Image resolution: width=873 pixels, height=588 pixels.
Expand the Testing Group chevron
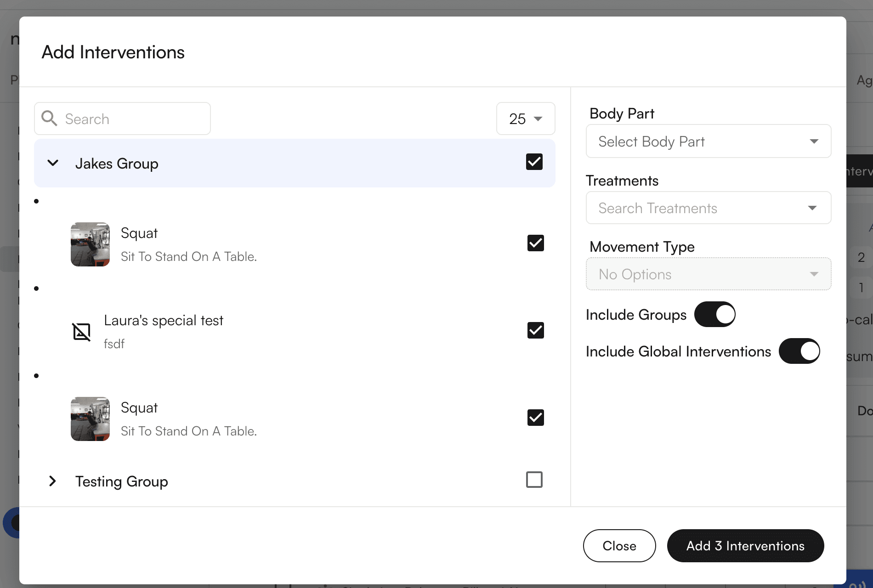pos(53,481)
